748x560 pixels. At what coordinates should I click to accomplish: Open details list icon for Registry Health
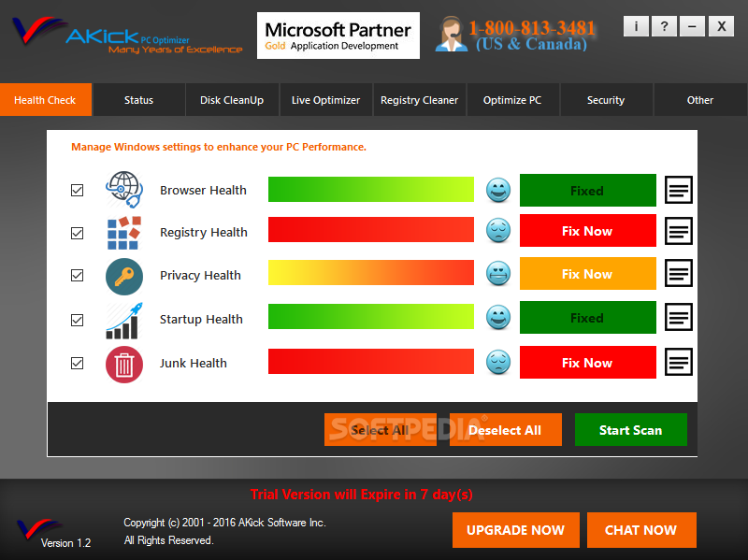[679, 231]
